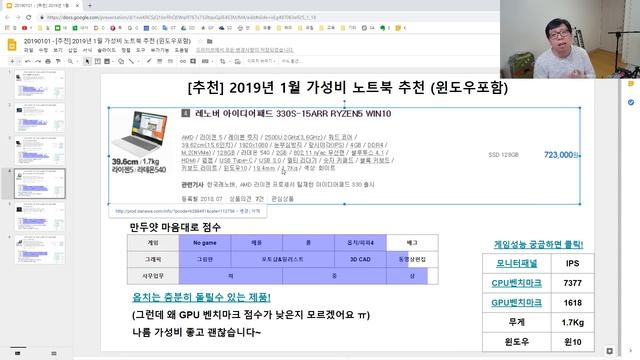
Task: Open the new slide layout dropdown arrow
Action: pyautogui.click(x=19, y=61)
